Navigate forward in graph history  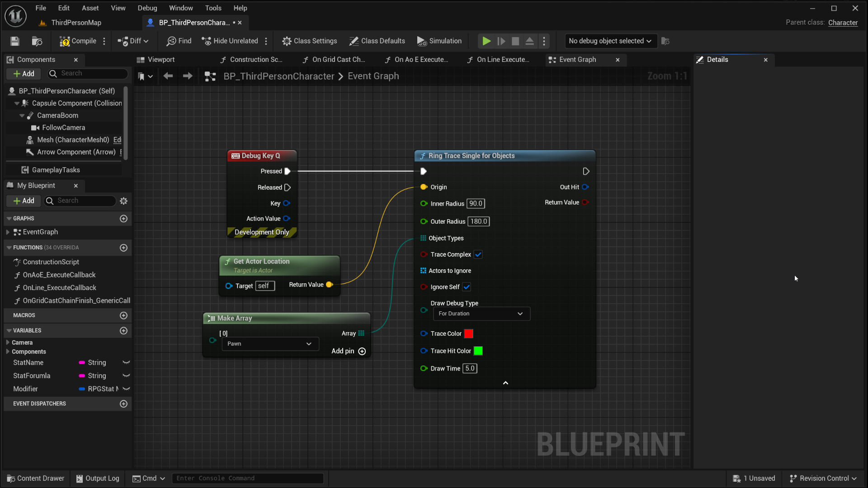click(188, 76)
